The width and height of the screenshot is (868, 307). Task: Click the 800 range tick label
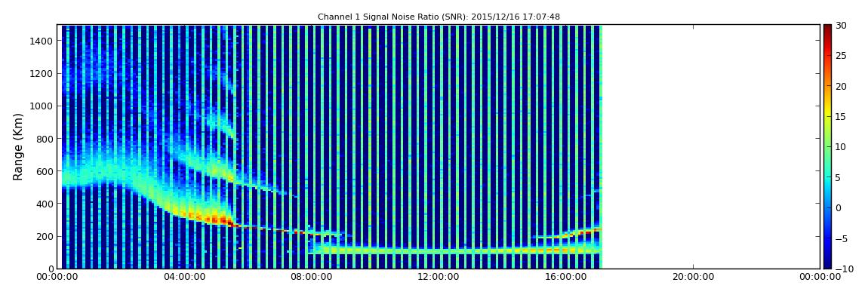click(45, 139)
